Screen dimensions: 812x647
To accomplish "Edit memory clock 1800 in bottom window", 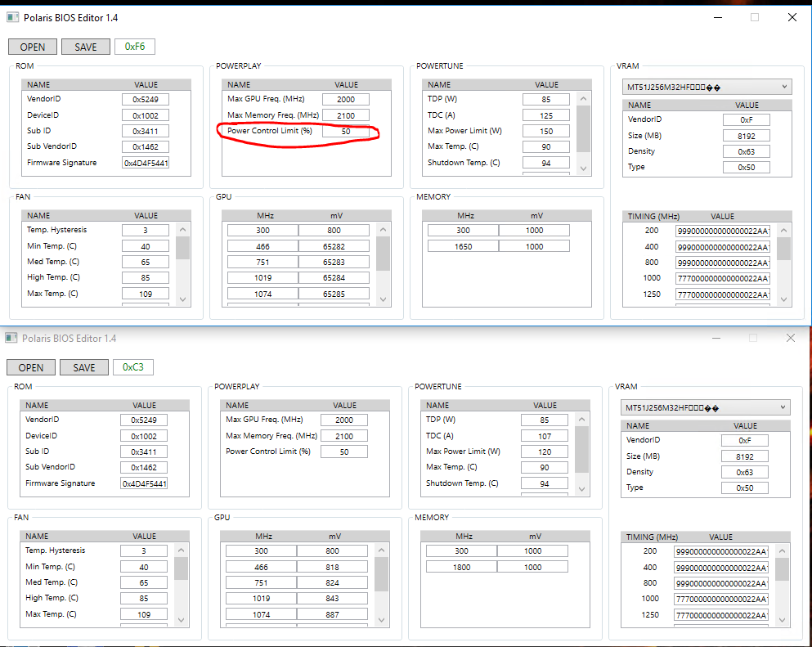I will tap(462, 567).
